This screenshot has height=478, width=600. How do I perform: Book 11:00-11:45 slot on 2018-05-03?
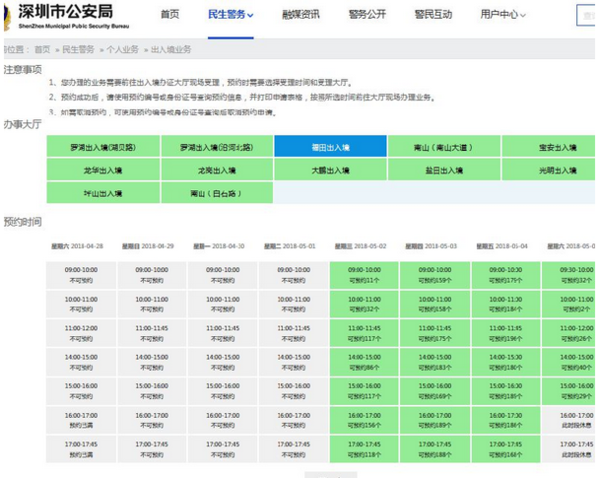435,333
